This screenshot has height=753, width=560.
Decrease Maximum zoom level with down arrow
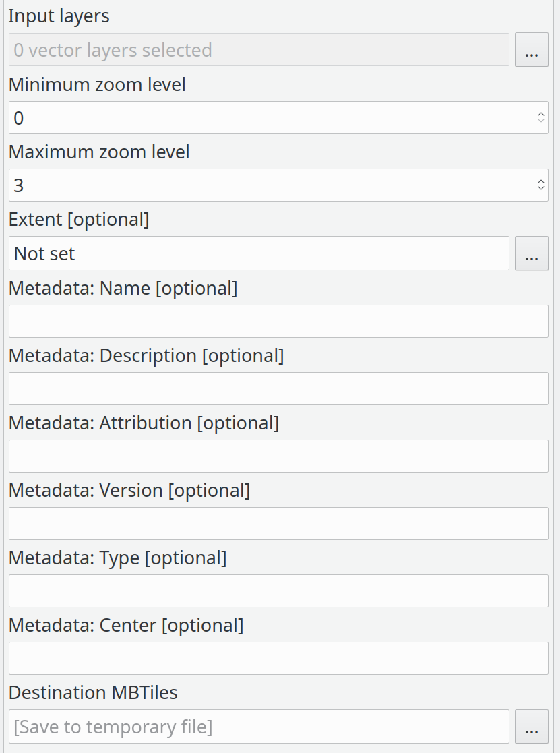click(x=540, y=189)
